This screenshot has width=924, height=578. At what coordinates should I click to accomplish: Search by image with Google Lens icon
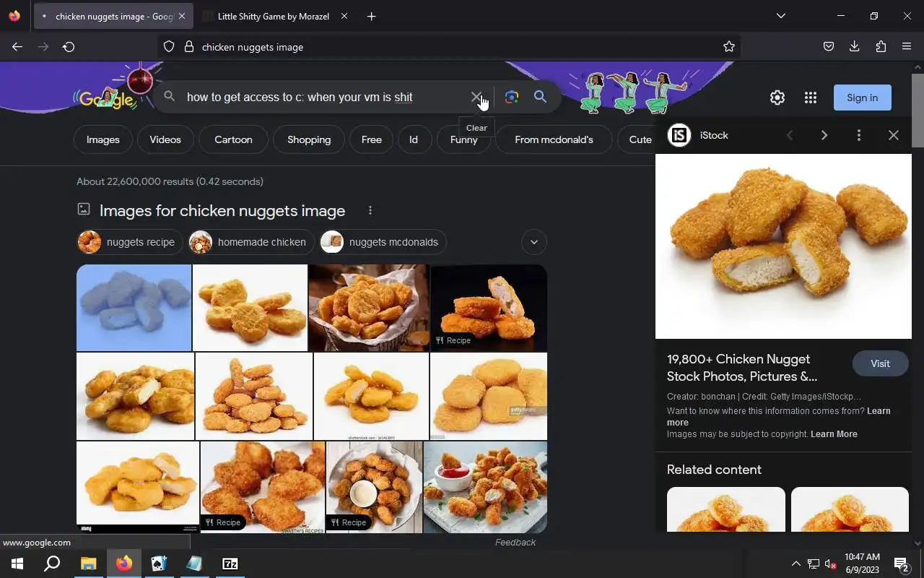pyautogui.click(x=512, y=97)
